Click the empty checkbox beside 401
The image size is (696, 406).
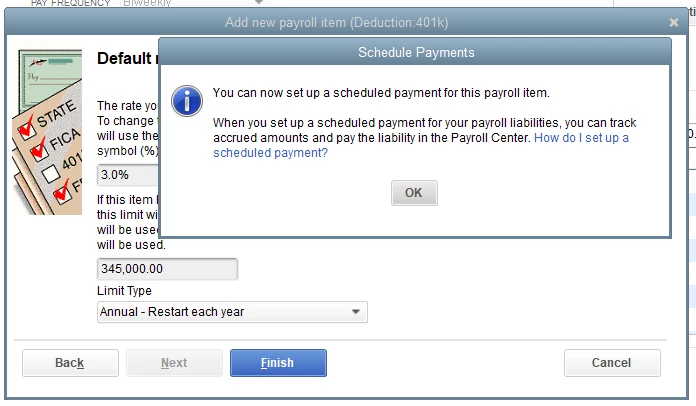(x=51, y=173)
